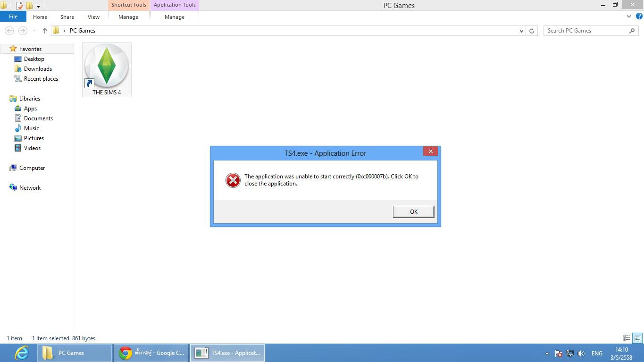
Task: Minimize the PC Games window
Action: [603, 5]
